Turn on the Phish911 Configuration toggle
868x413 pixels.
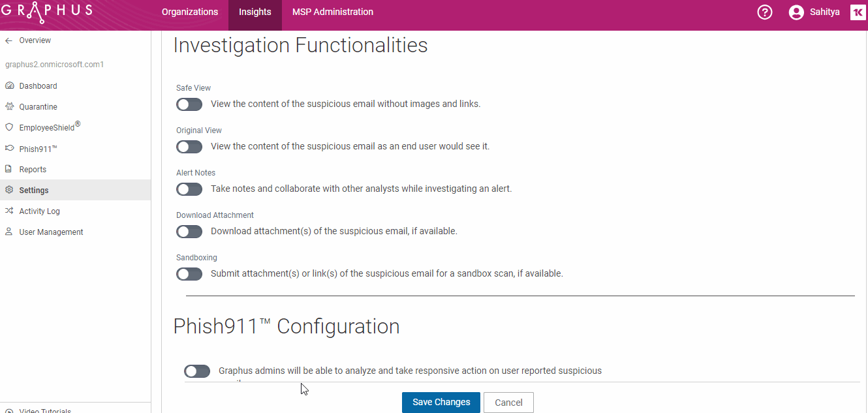[197, 371]
